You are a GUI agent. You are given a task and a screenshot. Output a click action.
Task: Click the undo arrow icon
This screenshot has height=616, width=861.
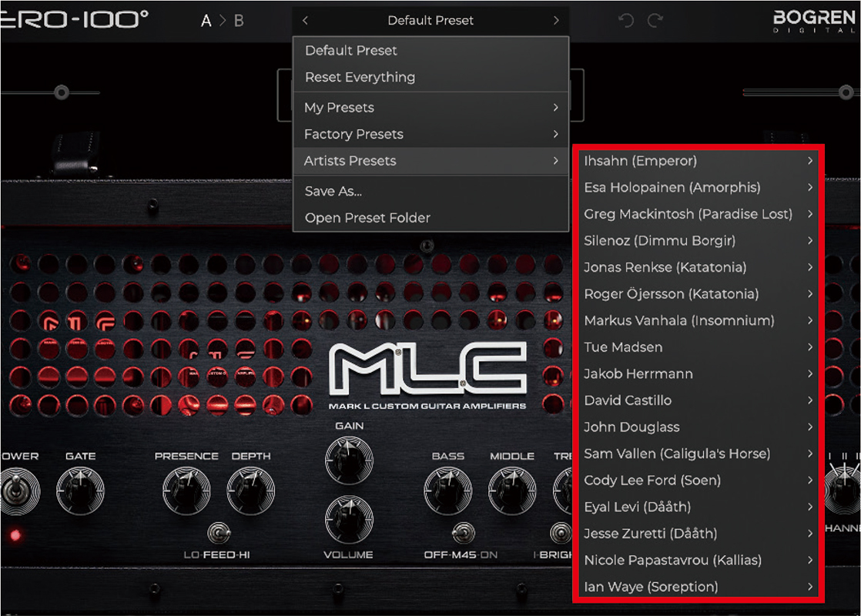pyautogui.click(x=626, y=21)
